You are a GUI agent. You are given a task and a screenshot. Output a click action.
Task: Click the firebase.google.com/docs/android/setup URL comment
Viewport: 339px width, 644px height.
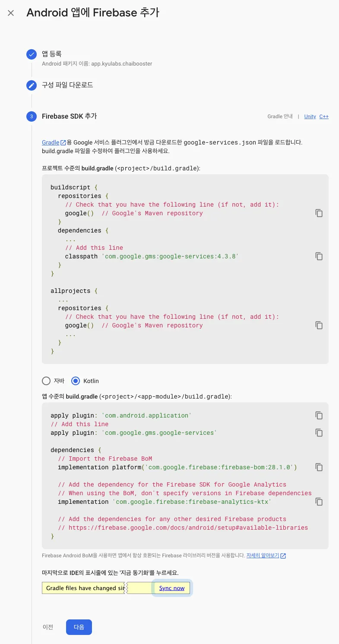point(183,528)
